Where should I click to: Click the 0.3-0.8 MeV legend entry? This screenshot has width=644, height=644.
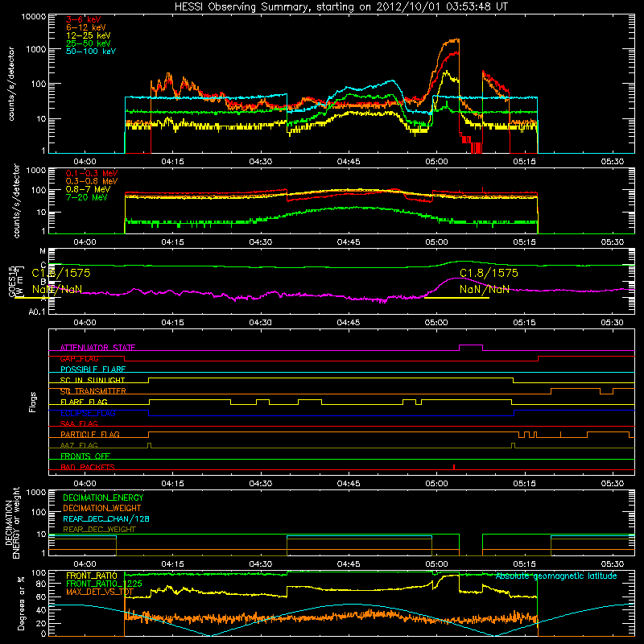(x=92, y=181)
